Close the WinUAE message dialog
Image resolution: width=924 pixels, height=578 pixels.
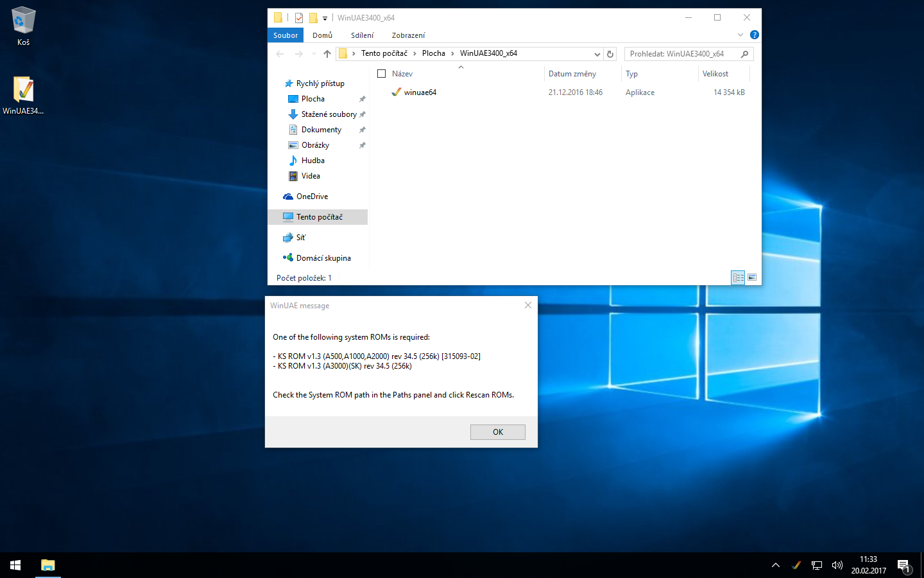pos(528,305)
